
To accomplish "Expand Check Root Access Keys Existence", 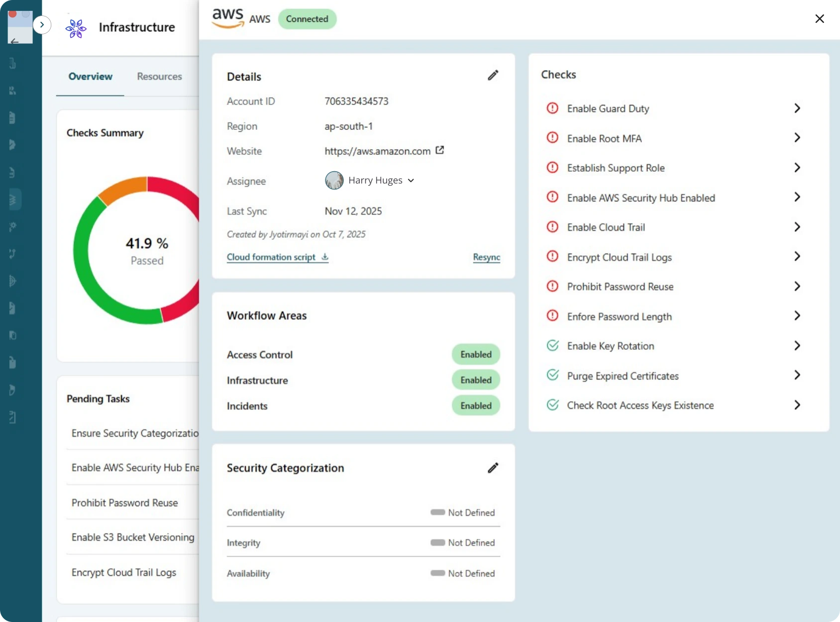I will click(797, 405).
